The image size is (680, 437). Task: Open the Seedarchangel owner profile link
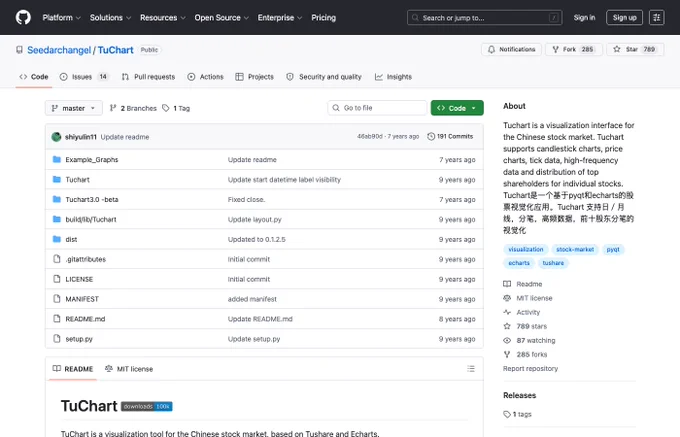pyautogui.click(x=59, y=50)
